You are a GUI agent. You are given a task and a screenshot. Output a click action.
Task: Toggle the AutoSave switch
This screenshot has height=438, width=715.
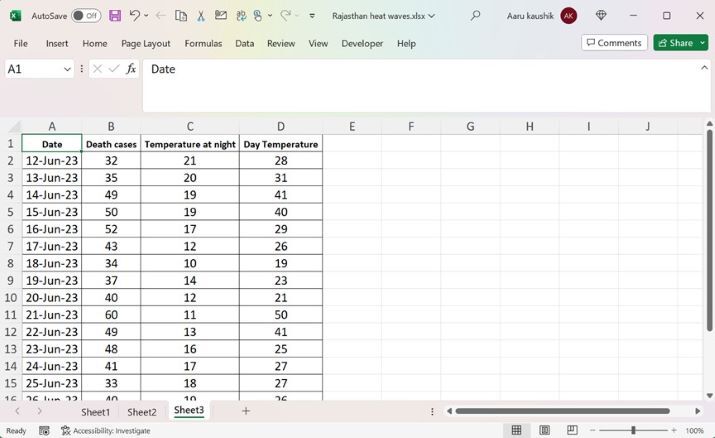pyautogui.click(x=86, y=16)
